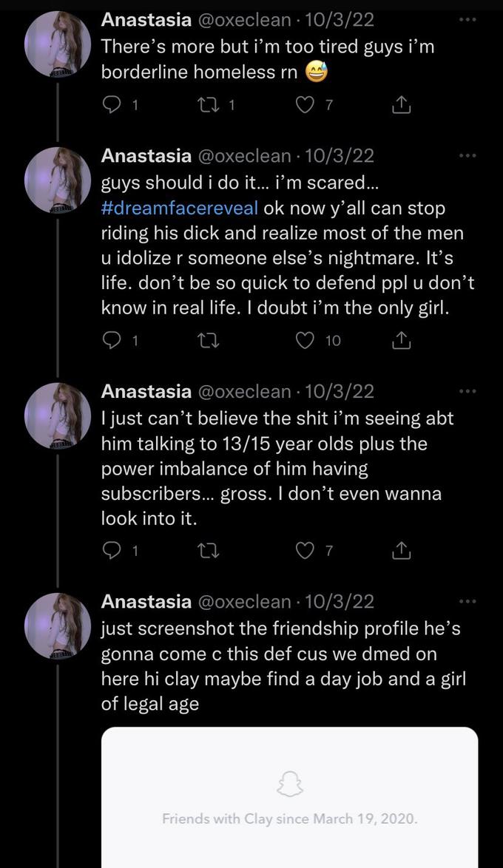Like the first tweet showing 7 likes
Image resolution: width=503 pixels, height=868 pixels.
[303, 104]
